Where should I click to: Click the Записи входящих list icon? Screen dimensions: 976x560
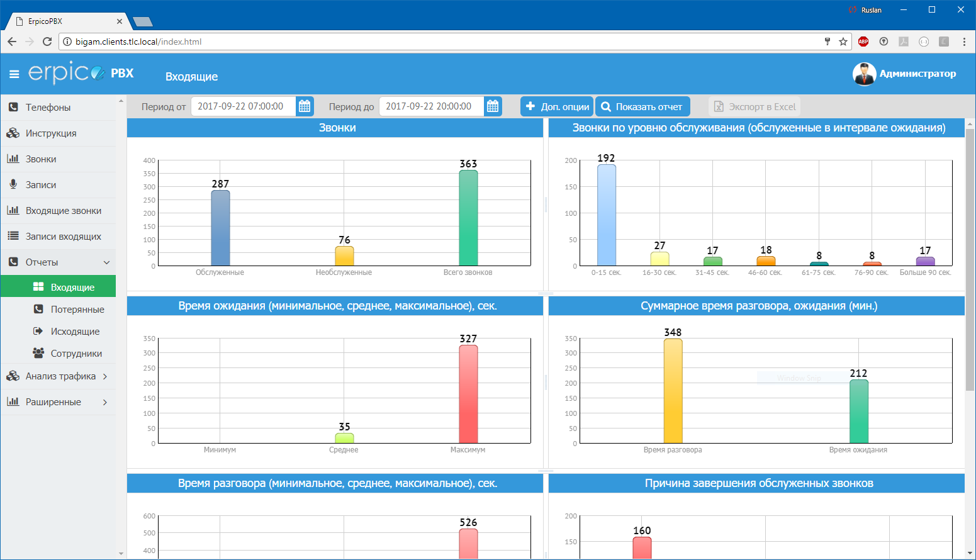click(x=13, y=236)
